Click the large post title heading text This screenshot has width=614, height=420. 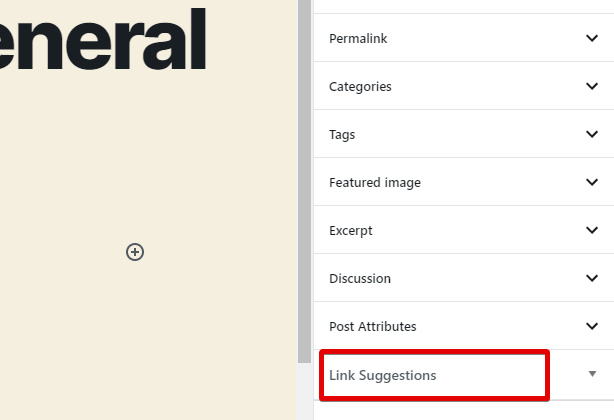point(100,38)
